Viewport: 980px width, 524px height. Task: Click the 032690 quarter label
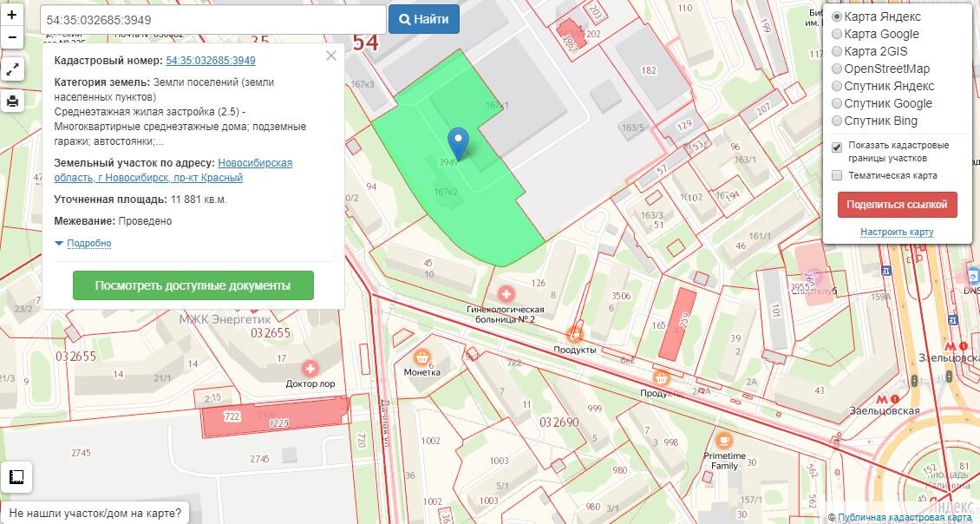pyautogui.click(x=559, y=422)
